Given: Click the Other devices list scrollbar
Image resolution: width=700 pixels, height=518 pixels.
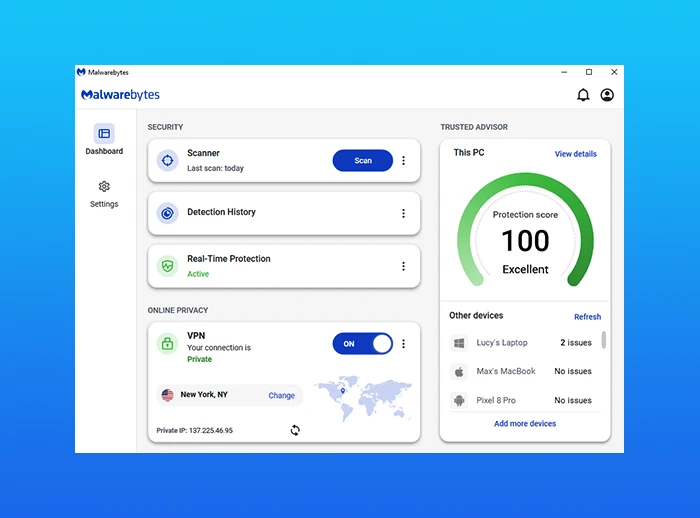Looking at the screenshot, I should [603, 341].
